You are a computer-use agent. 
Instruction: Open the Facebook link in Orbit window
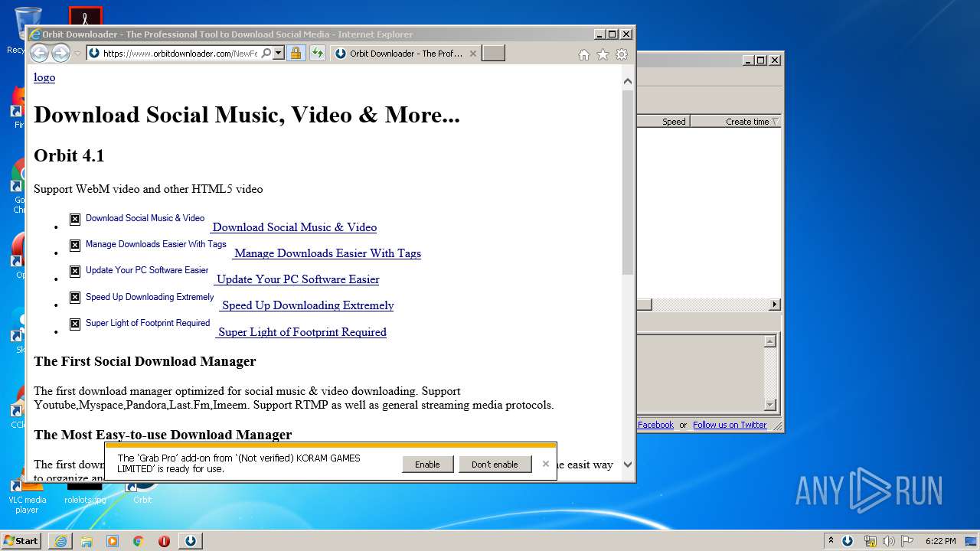pos(655,425)
